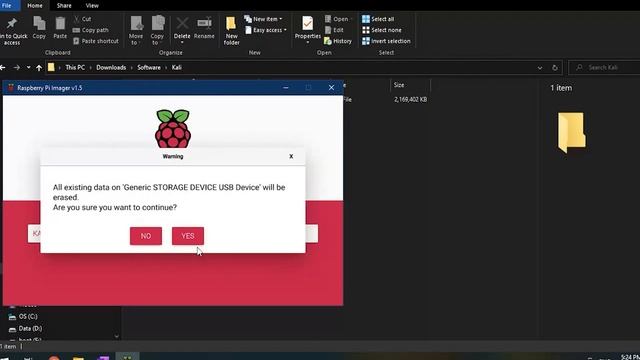Click Copy path in Clipboard group
The height and width of the screenshot is (360, 640).
91,30
